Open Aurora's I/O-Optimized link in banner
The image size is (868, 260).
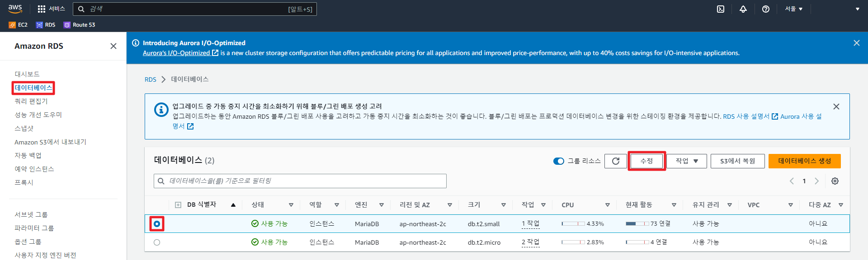(x=180, y=53)
